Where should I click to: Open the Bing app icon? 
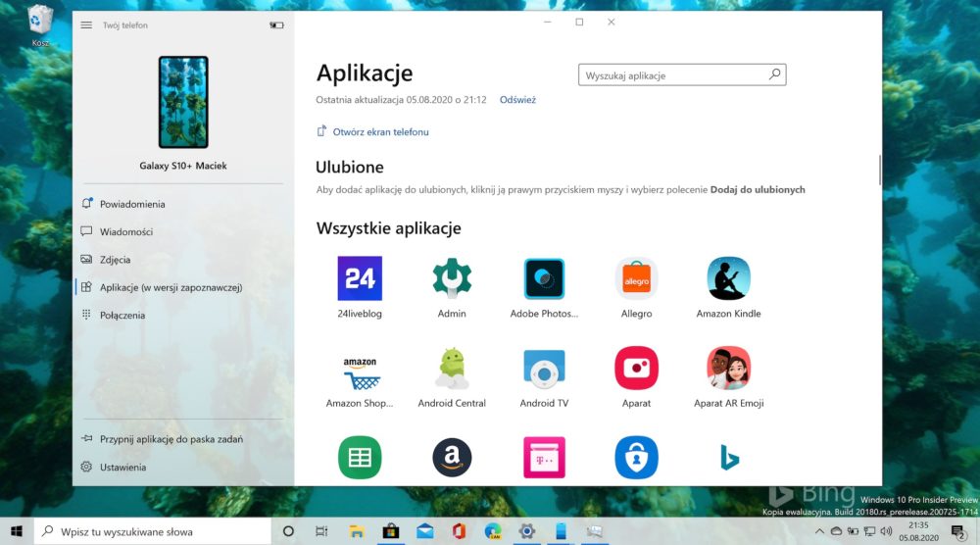coord(729,458)
